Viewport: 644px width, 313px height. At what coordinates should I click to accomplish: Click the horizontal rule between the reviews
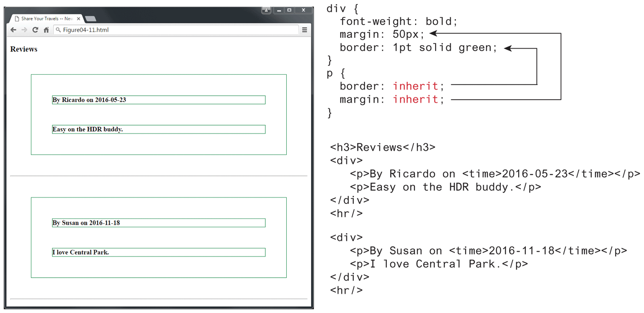[x=158, y=176]
